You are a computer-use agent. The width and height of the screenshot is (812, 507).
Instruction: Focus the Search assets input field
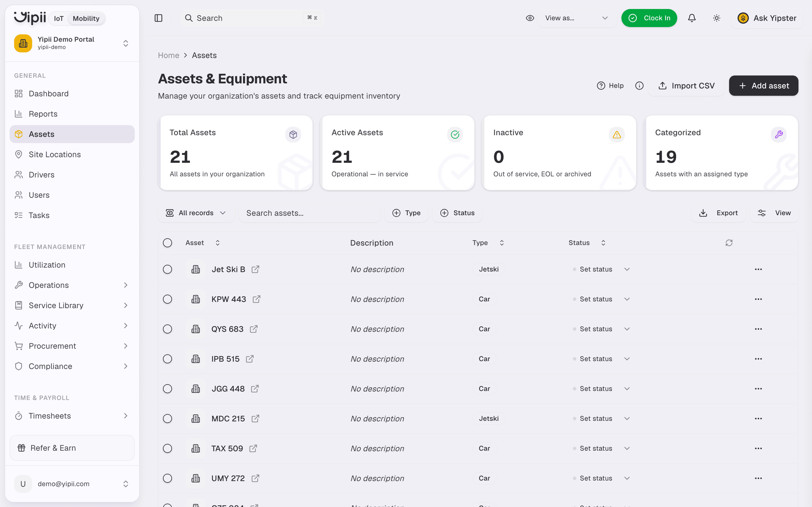309,213
